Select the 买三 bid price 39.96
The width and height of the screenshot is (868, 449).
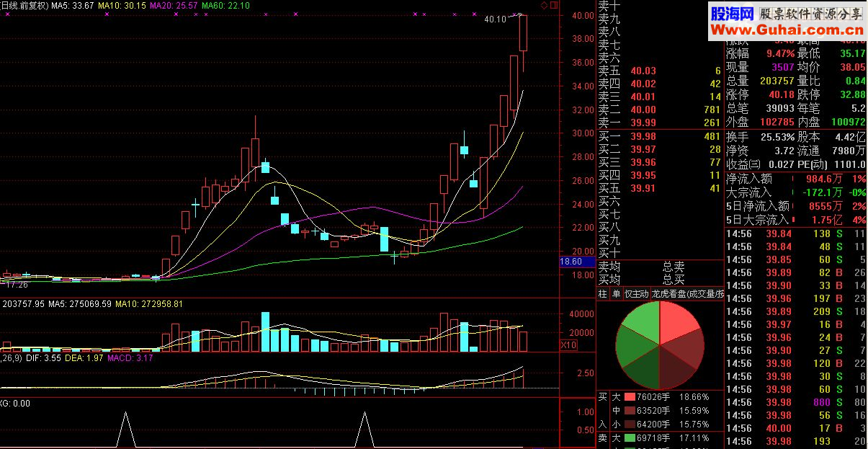[x=643, y=162]
